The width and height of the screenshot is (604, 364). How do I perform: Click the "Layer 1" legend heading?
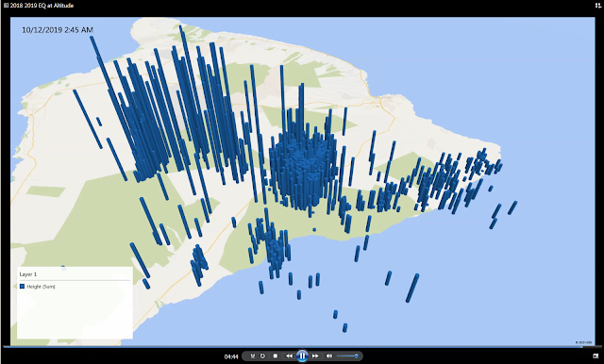click(x=28, y=274)
